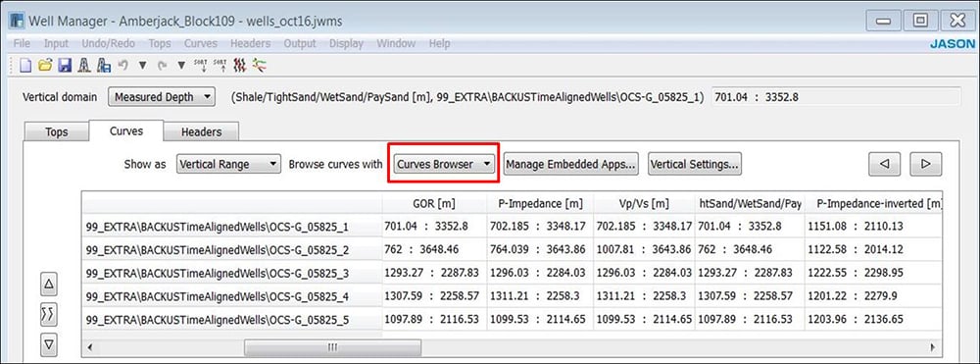Click the Redo arrow icon
The image size is (980, 364).
[162, 65]
